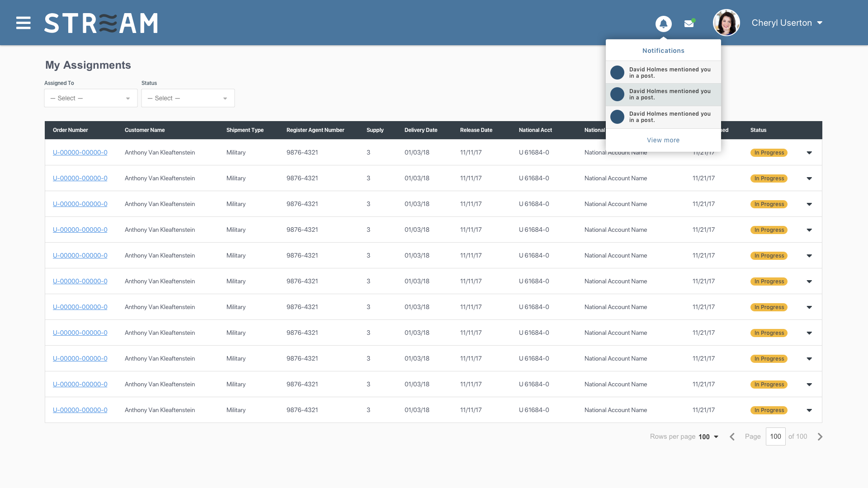
Task: Expand the first row's caret arrow
Action: coord(809,153)
